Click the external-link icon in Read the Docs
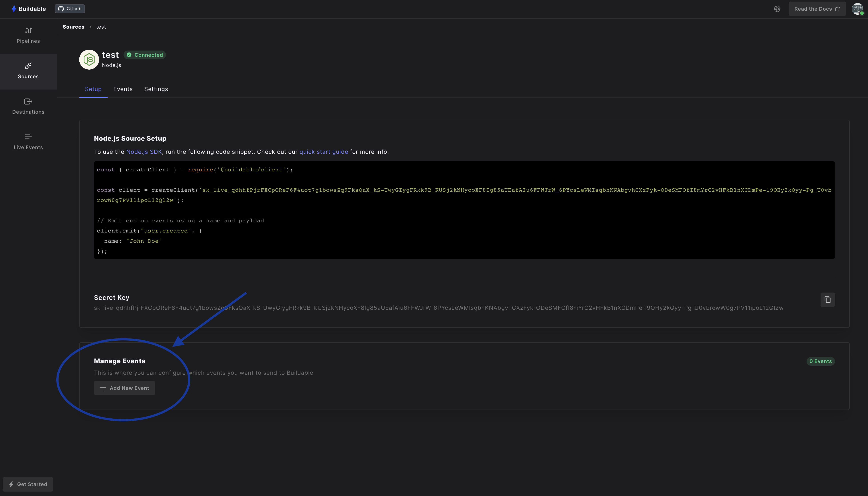Image resolution: width=868 pixels, height=496 pixels. pyautogui.click(x=837, y=9)
